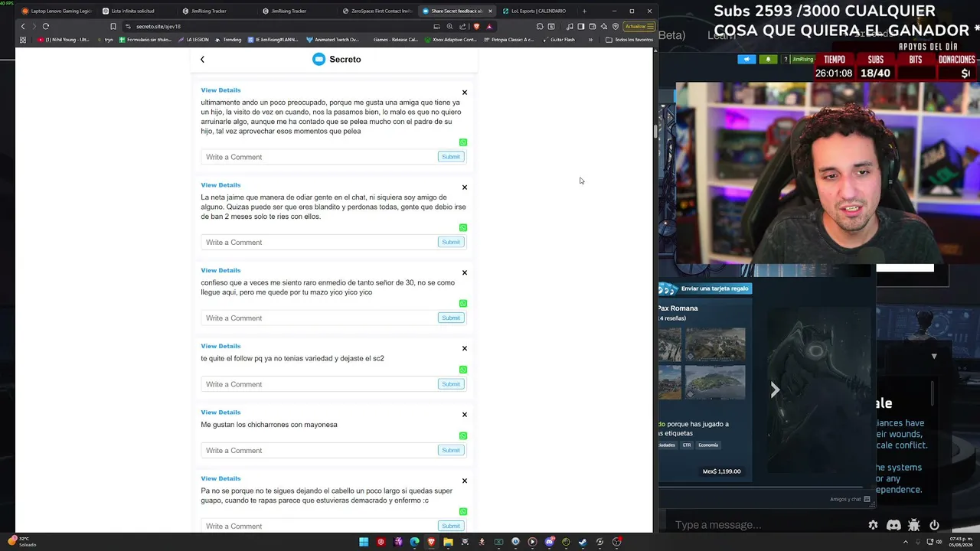Share the amiga con hijo secret via WhatsApp
980x551 pixels.
(463, 142)
